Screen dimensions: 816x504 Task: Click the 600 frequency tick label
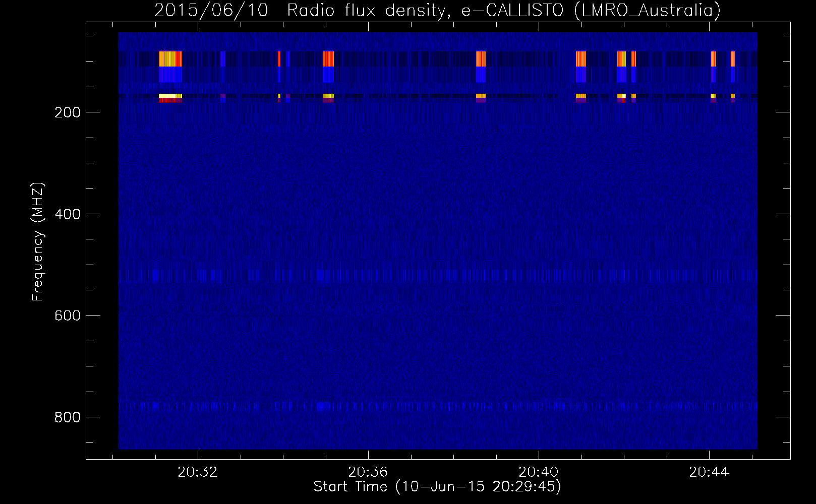click(68, 316)
